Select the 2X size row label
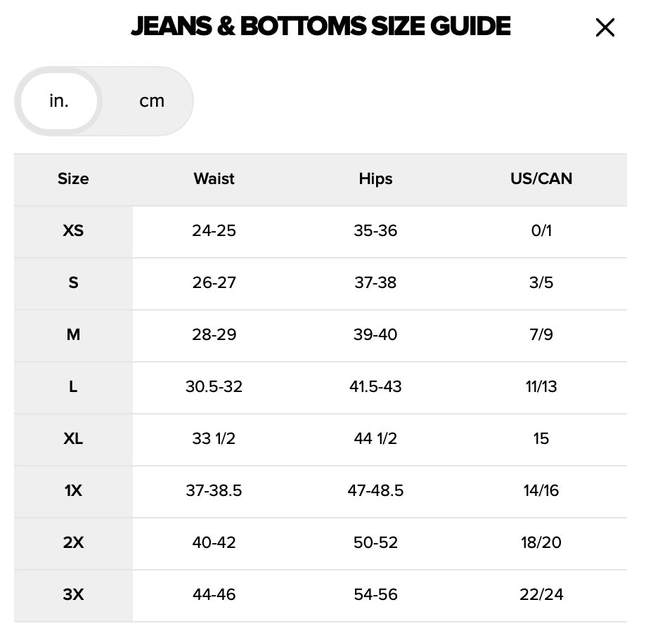Image resolution: width=672 pixels, height=640 pixels. pos(73,543)
